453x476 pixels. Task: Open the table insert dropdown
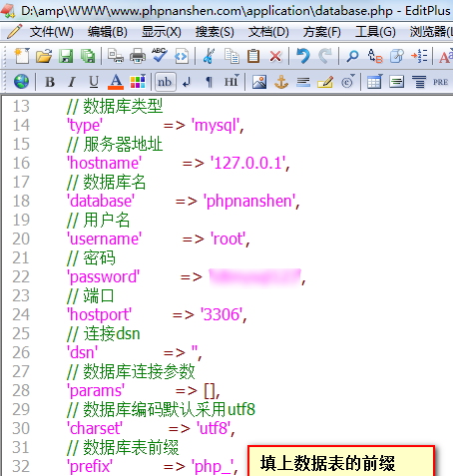(374, 81)
